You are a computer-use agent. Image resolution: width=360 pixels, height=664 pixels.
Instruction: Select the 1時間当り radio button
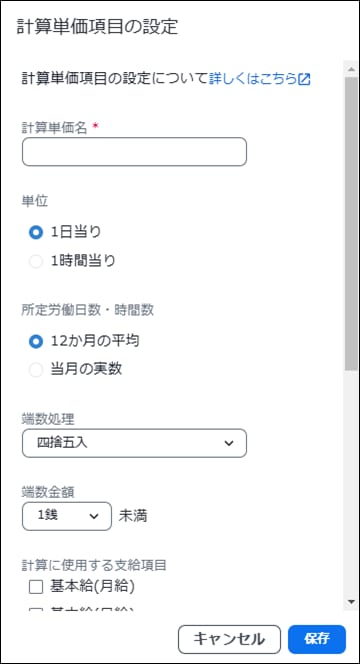(36, 261)
